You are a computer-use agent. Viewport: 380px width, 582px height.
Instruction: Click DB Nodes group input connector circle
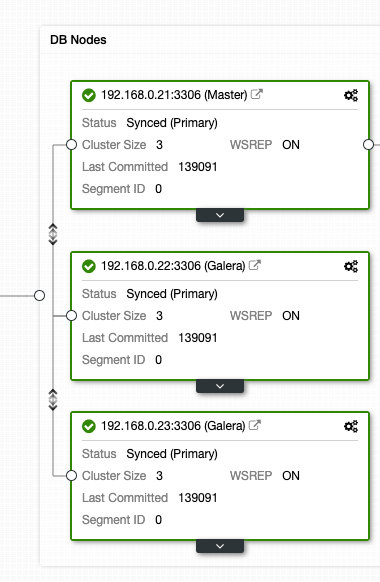tap(39, 296)
